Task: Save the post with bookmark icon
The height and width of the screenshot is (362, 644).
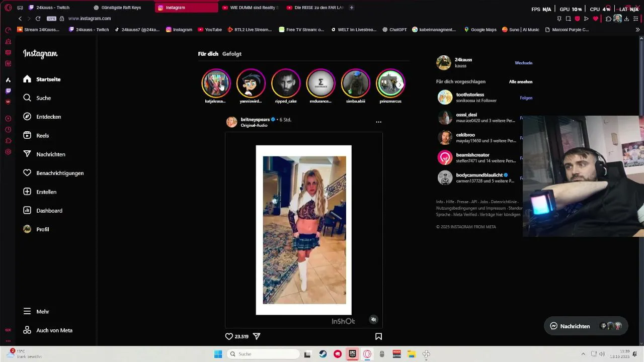Action: (x=378, y=336)
